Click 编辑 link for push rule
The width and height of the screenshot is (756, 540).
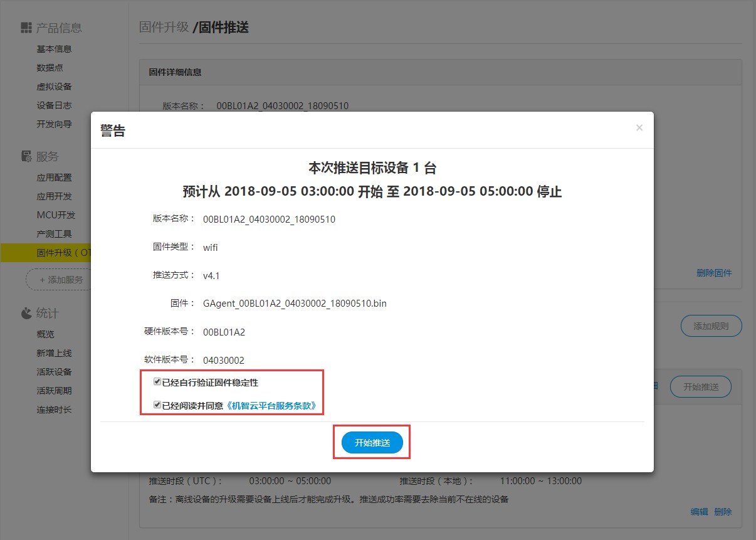click(699, 512)
